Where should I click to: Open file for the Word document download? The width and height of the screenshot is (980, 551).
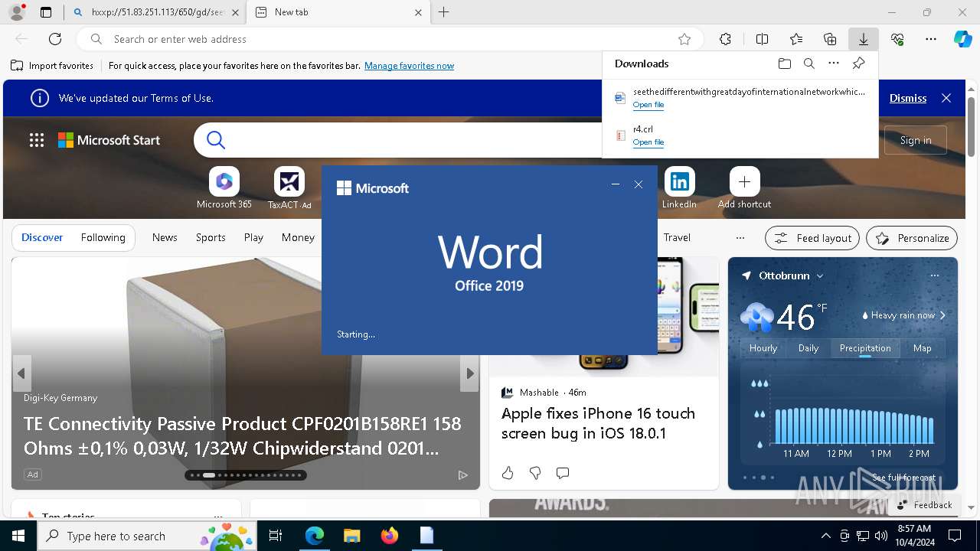pyautogui.click(x=648, y=105)
